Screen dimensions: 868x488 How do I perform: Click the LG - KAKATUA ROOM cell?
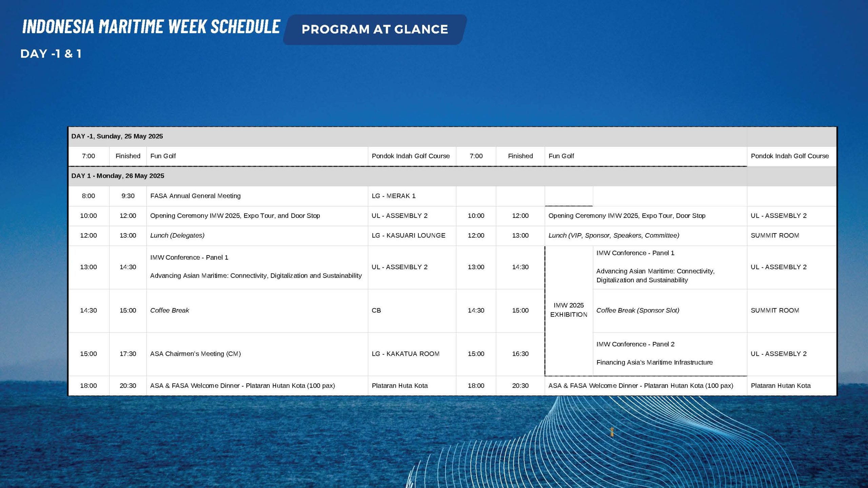[x=412, y=354]
